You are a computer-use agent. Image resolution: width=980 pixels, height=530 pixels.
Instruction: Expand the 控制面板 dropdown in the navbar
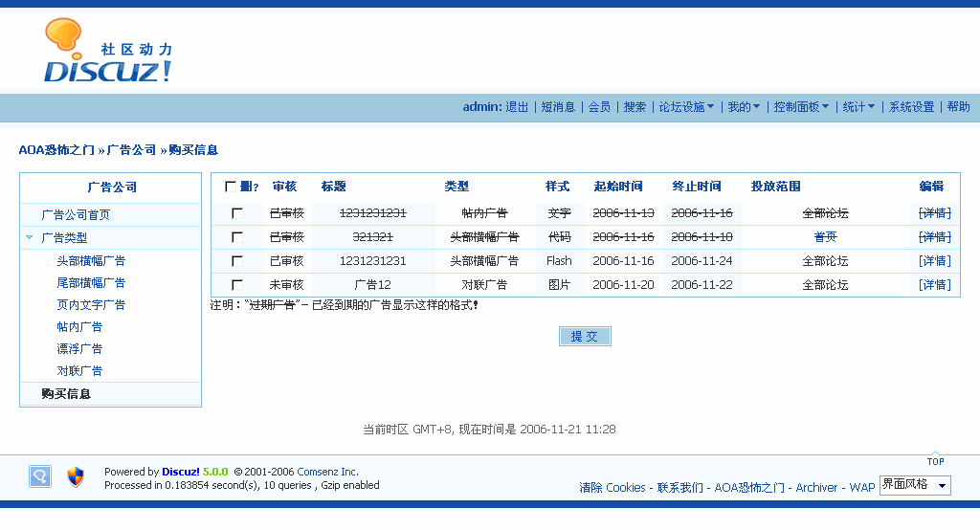[x=801, y=107]
